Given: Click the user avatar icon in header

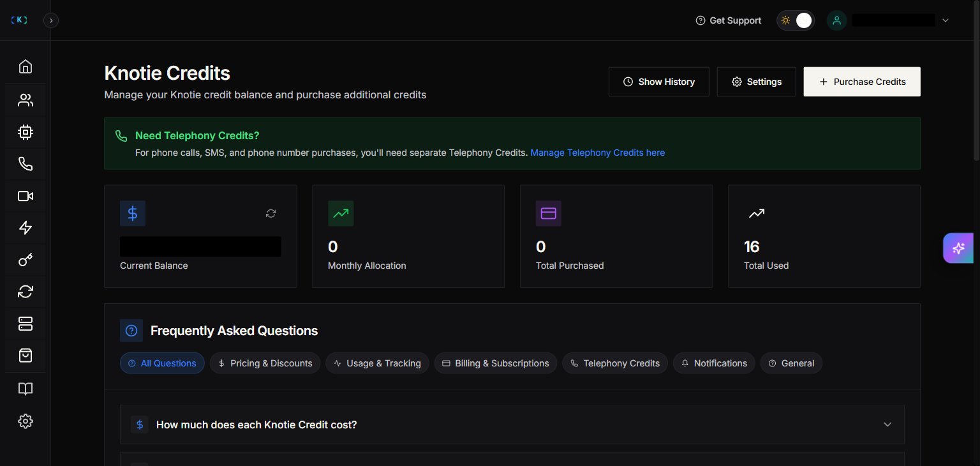Looking at the screenshot, I should tap(836, 20).
